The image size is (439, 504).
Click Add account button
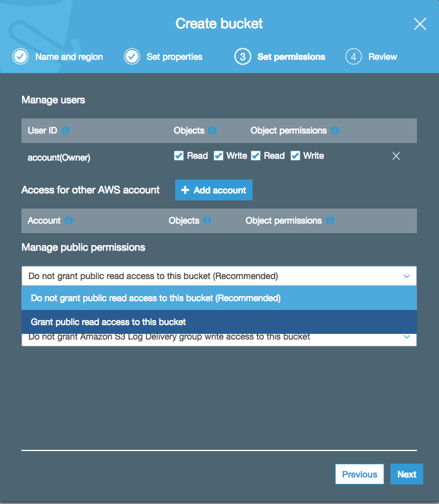pyautogui.click(x=214, y=190)
